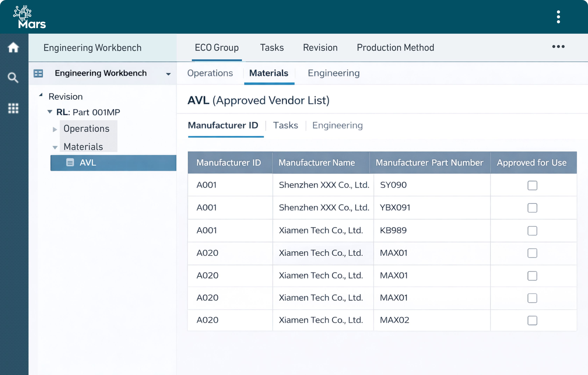This screenshot has height=375, width=588.
Task: Open the Production Method tab
Action: click(395, 48)
